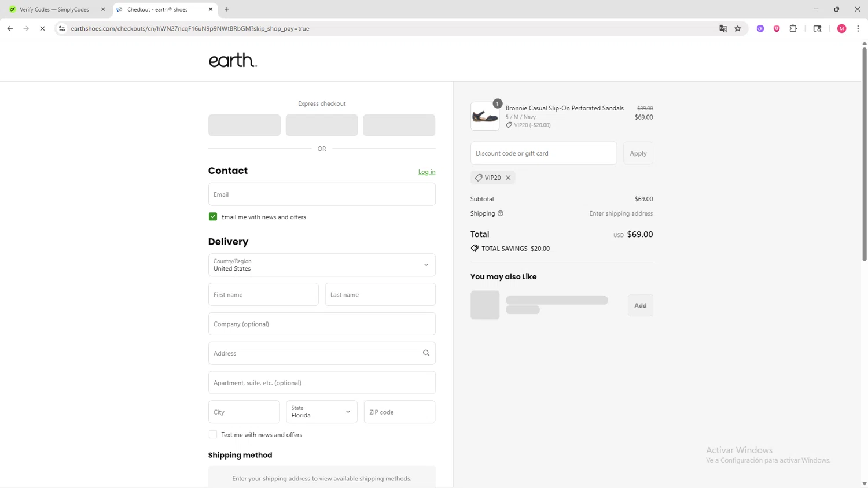Click the quantity badge on product thumbnail
Image resolution: width=868 pixels, height=488 pixels.
(497, 103)
